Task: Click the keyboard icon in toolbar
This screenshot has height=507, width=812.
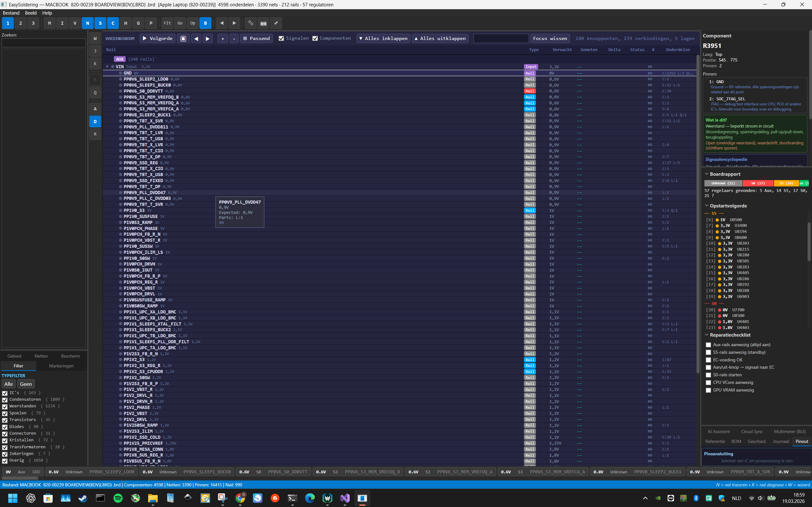Action: [x=263, y=23]
